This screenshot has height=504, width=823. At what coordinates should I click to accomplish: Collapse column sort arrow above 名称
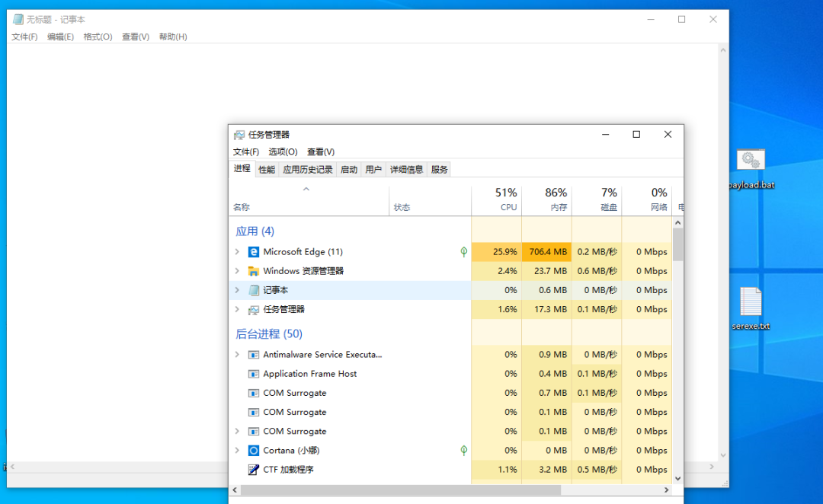[x=306, y=190]
